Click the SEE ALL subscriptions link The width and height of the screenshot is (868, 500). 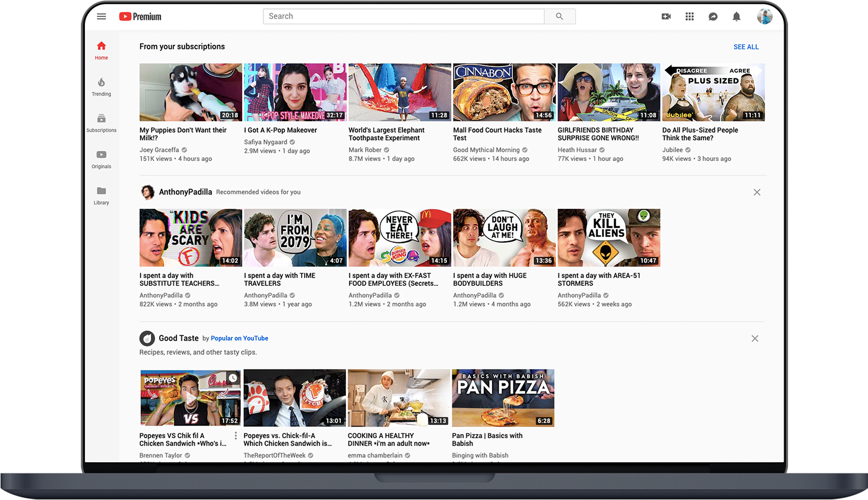point(746,47)
